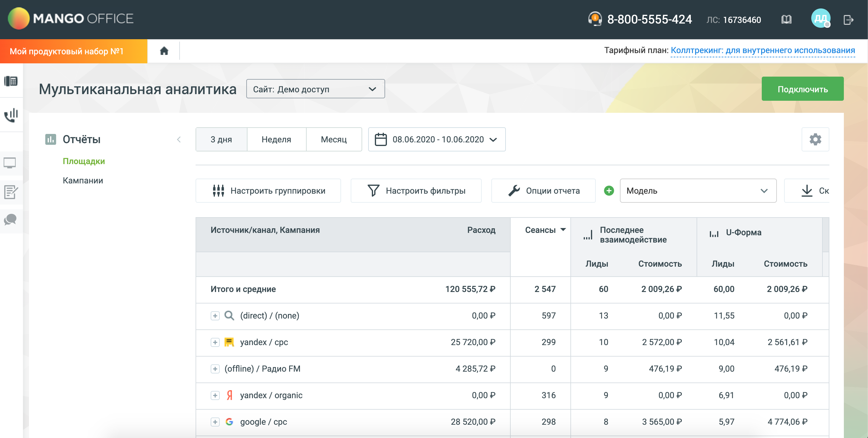Image resolution: width=868 pixels, height=438 pixels.
Task: Click the Yandex icon on yandex/organic row
Action: [229, 395]
